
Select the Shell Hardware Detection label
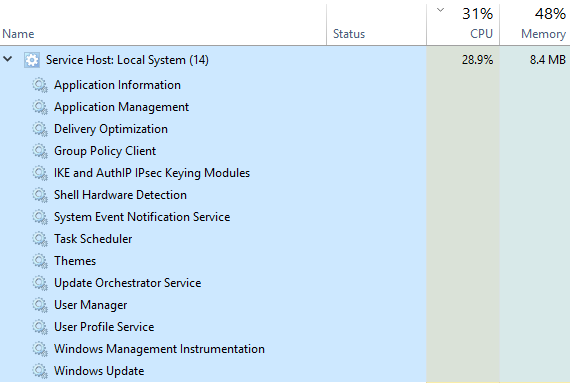(120, 195)
